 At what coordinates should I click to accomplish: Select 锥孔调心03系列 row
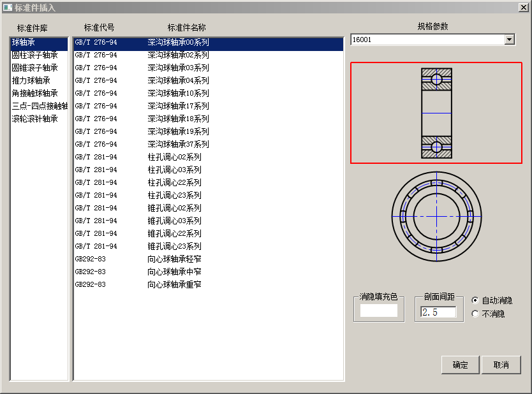coord(209,221)
